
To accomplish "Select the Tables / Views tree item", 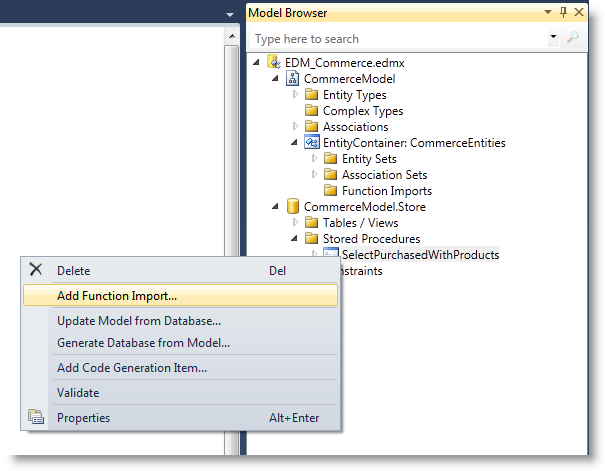I will (x=360, y=223).
